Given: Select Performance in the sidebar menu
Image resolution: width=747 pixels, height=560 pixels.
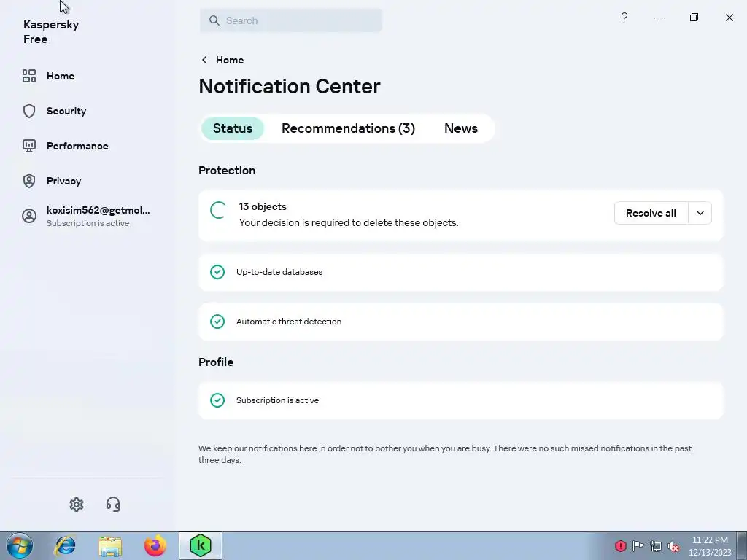Looking at the screenshot, I should (x=77, y=146).
